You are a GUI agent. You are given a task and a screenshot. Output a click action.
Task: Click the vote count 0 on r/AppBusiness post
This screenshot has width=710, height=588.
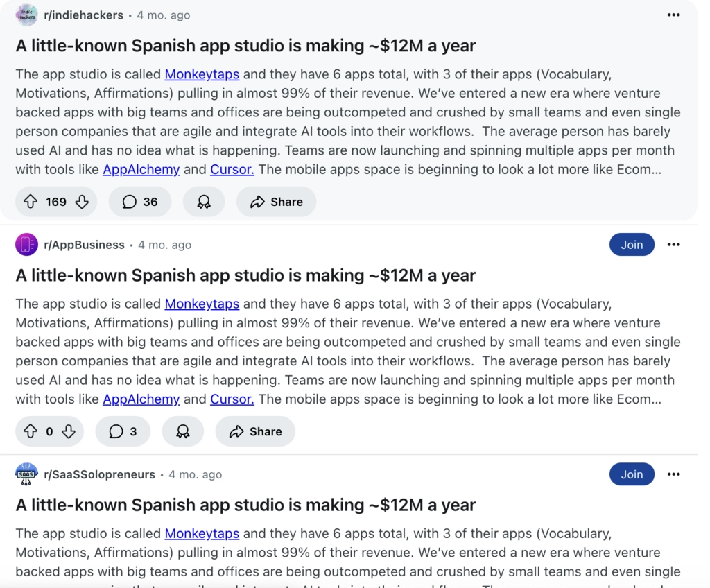[49, 431]
